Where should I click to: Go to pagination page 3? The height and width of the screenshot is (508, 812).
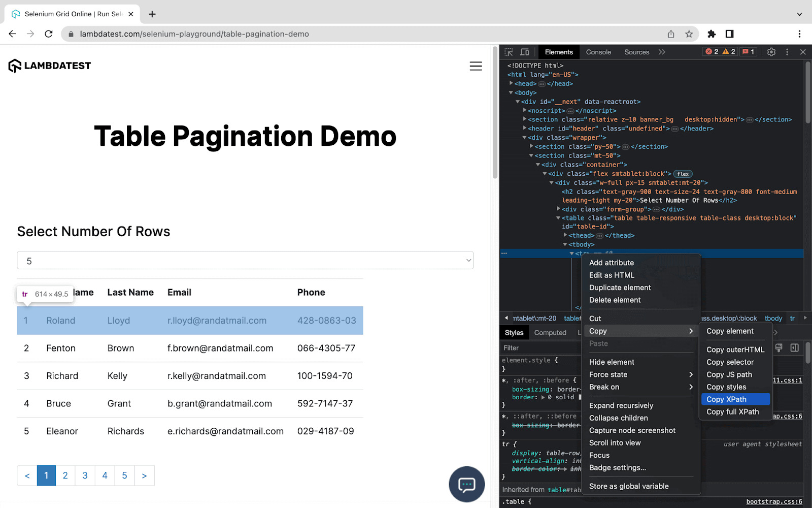click(x=85, y=475)
